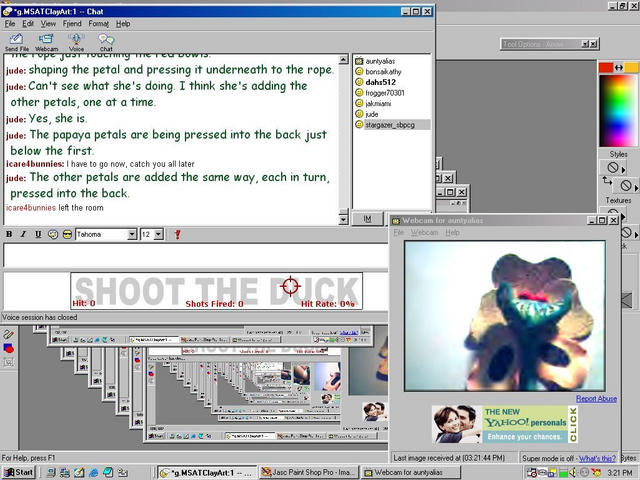Screen dimensions: 640x480
Task: Launch Internet Explorer from quick launch
Action: tap(93, 472)
